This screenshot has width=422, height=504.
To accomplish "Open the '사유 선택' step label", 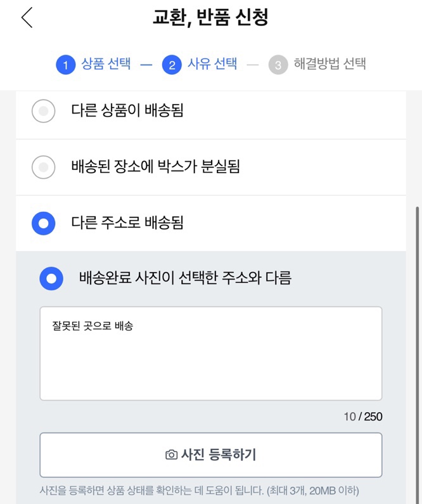I will click(x=212, y=64).
